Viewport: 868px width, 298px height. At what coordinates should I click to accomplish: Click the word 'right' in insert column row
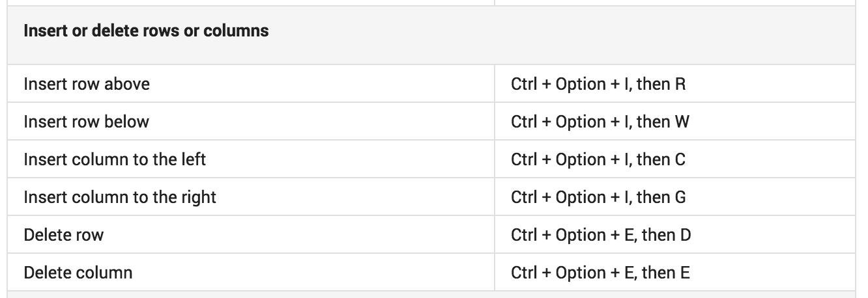coord(199,198)
